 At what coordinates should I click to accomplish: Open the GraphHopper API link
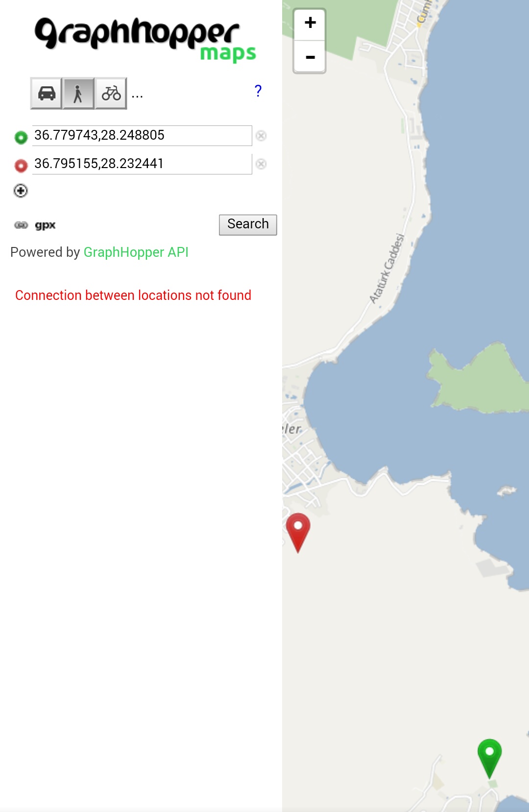(136, 252)
